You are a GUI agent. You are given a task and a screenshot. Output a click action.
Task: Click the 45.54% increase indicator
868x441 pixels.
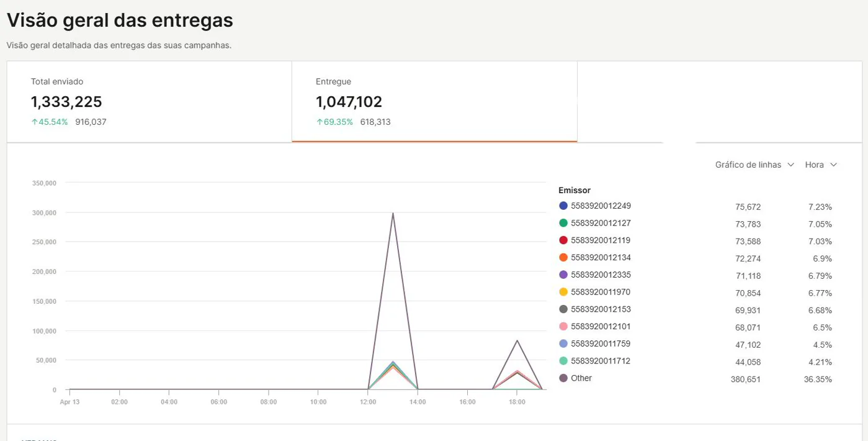coord(50,122)
